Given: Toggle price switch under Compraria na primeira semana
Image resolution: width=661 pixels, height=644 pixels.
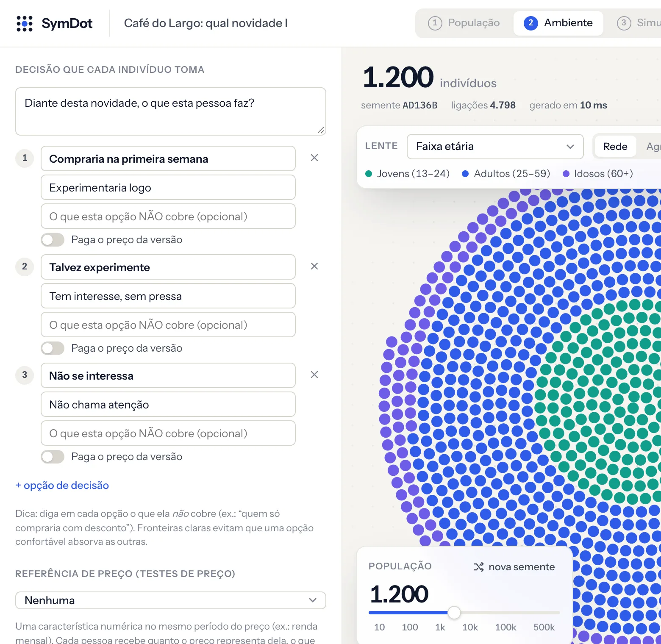Looking at the screenshot, I should [53, 240].
